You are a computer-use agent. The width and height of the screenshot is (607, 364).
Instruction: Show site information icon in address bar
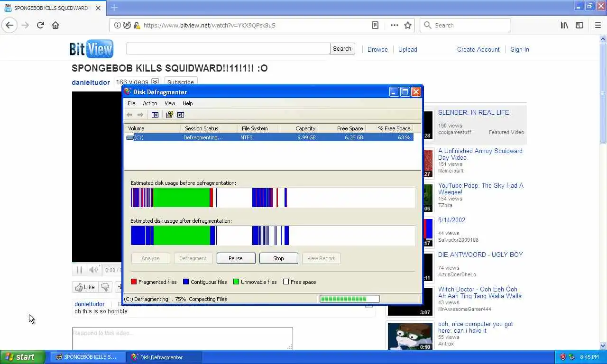[118, 25]
